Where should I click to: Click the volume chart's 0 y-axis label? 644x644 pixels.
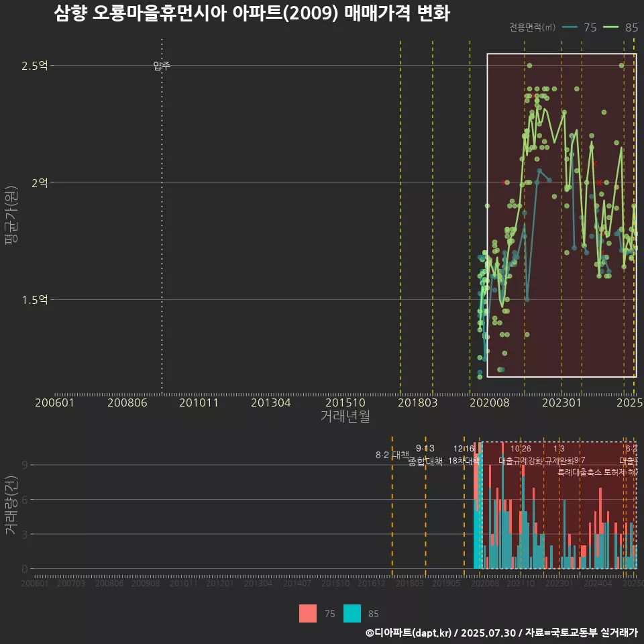(x=25, y=570)
